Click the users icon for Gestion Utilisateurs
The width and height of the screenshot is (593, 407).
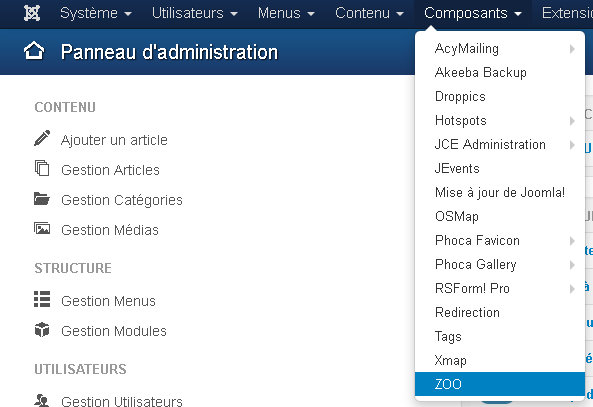(x=42, y=400)
